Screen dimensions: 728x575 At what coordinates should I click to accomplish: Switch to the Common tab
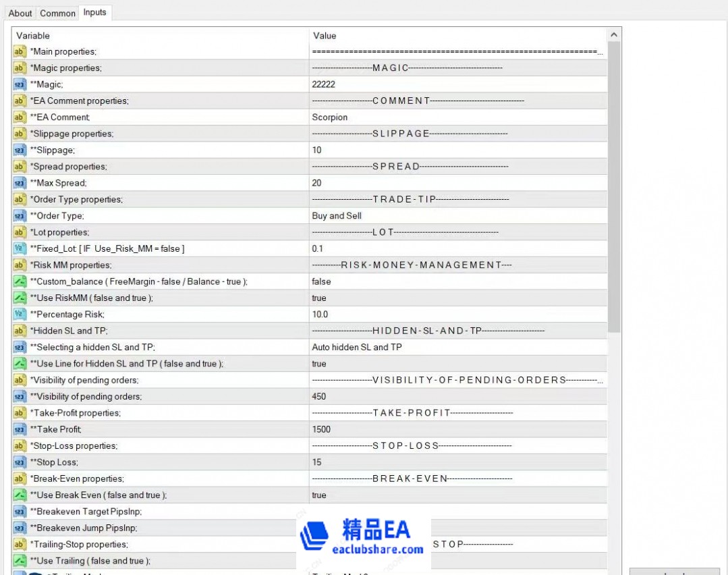click(x=58, y=13)
